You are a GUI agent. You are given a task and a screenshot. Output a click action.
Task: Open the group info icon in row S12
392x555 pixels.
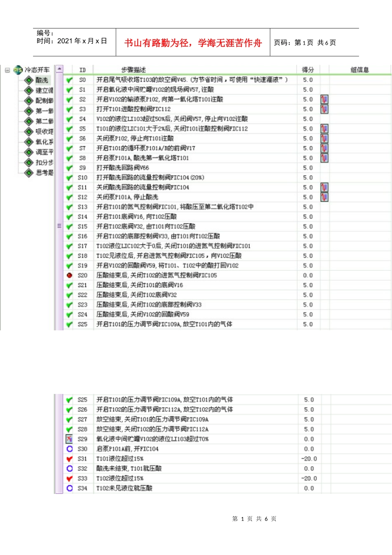(324, 197)
